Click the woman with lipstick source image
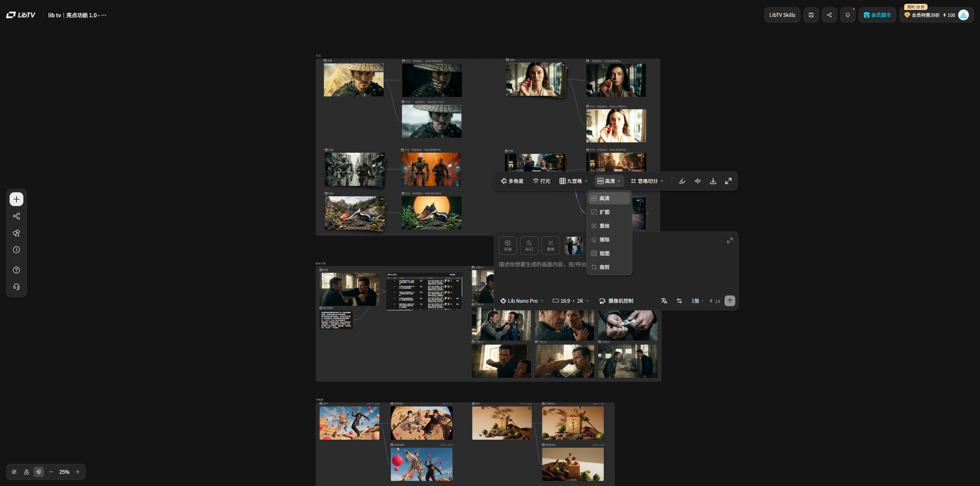Image resolution: width=980 pixels, height=486 pixels. pyautogui.click(x=536, y=80)
